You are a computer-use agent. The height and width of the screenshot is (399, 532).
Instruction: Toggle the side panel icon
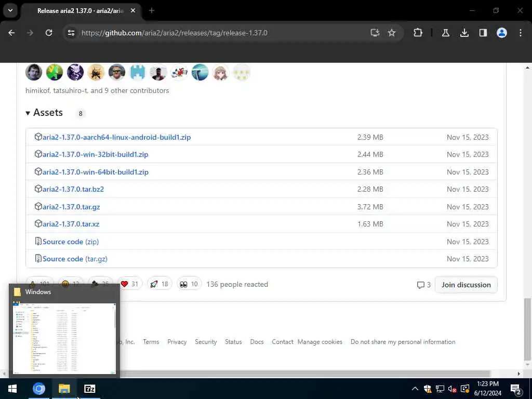coord(483,33)
